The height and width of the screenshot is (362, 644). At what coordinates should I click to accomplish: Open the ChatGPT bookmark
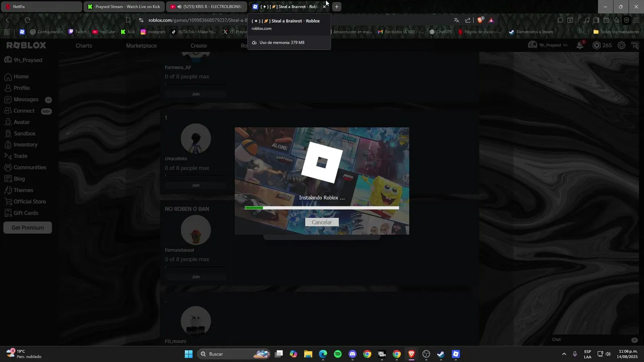(441, 32)
